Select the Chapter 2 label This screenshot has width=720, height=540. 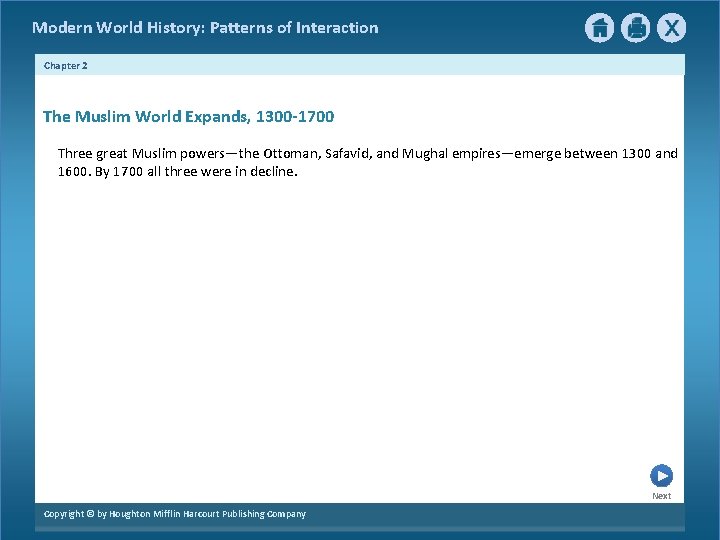click(x=66, y=66)
